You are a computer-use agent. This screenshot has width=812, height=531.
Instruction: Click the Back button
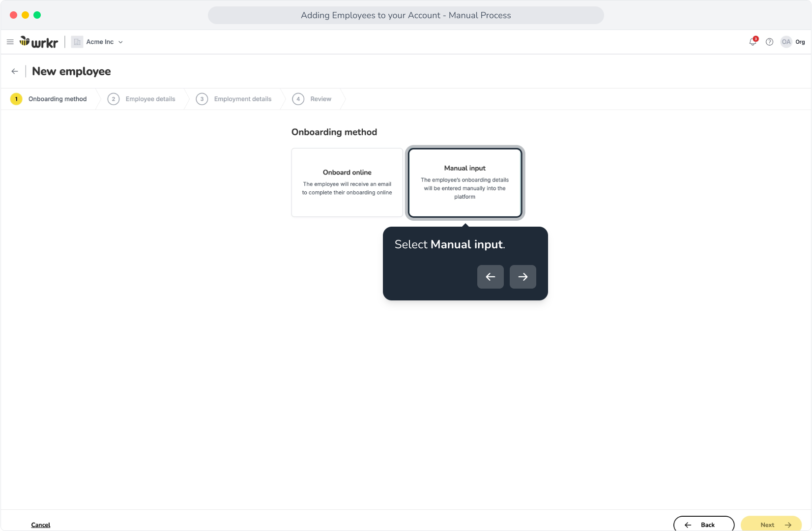(x=704, y=525)
